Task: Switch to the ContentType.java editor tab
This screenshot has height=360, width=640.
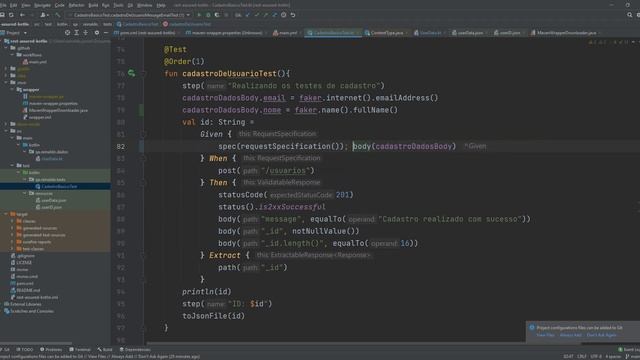Action: click(385, 33)
